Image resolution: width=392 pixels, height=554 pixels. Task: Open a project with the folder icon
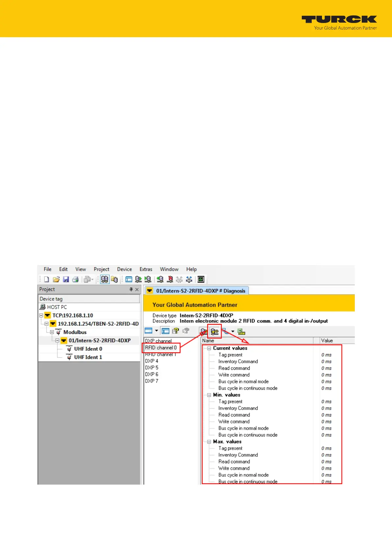tap(56, 279)
